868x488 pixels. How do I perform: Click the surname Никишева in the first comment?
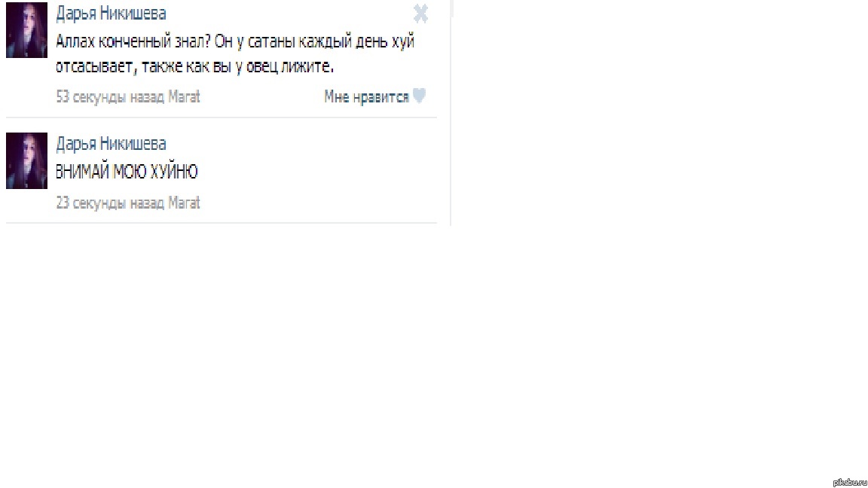[133, 14]
